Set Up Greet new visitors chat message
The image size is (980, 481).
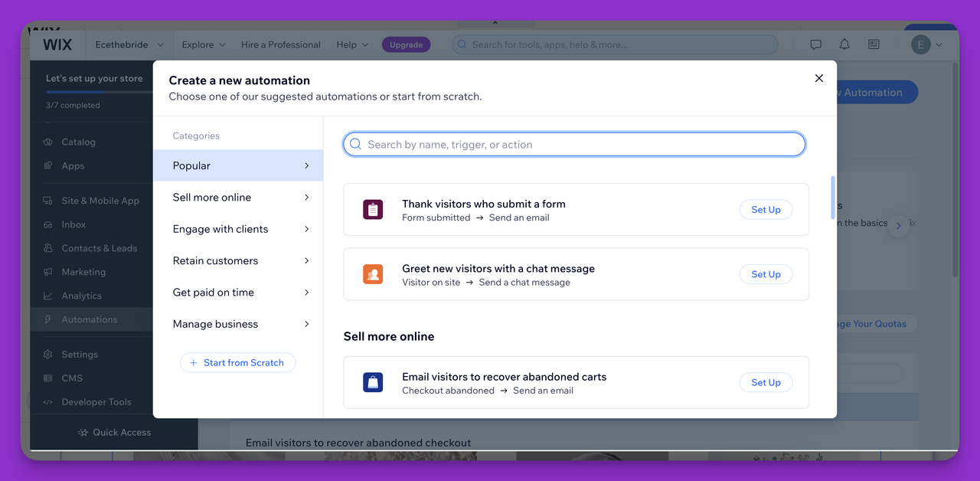(766, 274)
